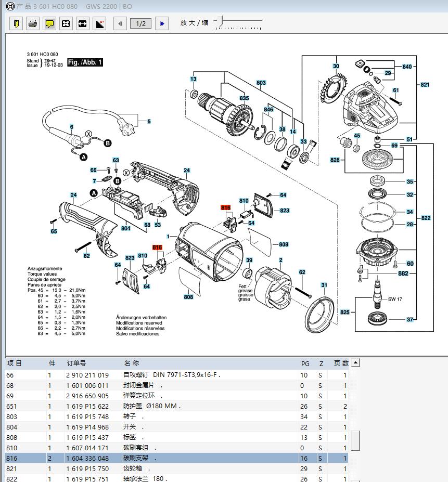Click order number 1 619 P15 748
This screenshot has height=482, width=448.
click(87, 417)
